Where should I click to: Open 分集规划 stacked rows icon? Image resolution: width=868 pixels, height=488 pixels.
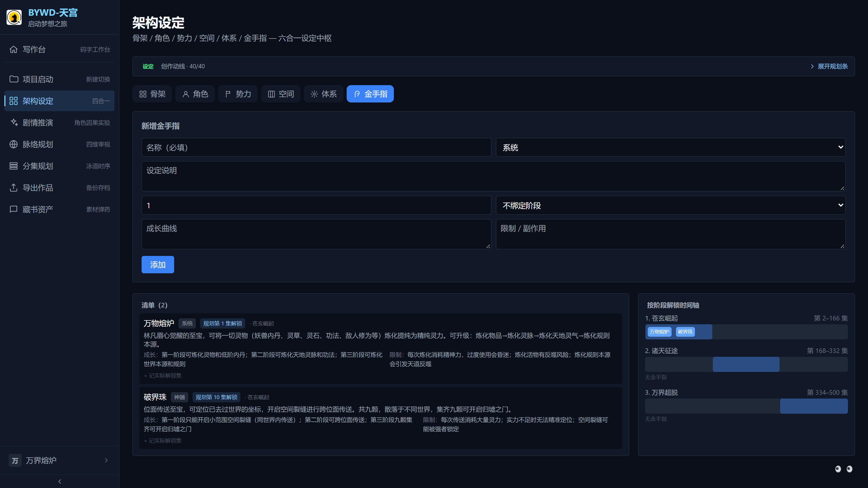[x=14, y=166]
